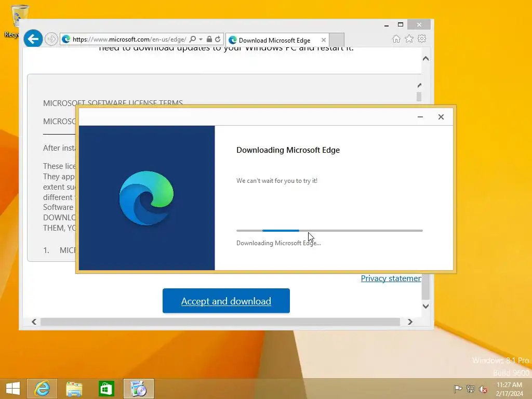This screenshot has height=399, width=532.
Task: Open the Privacy statement link
Action: [x=391, y=278]
